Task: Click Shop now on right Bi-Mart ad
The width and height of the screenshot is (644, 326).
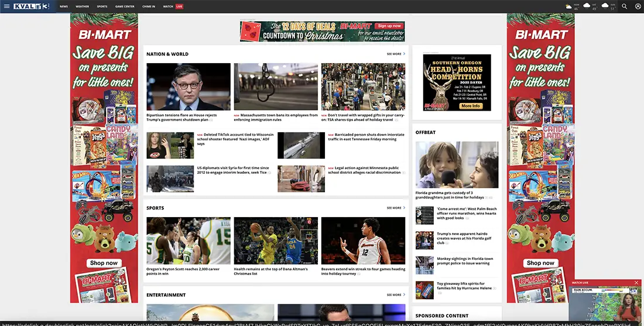Action: pos(540,263)
